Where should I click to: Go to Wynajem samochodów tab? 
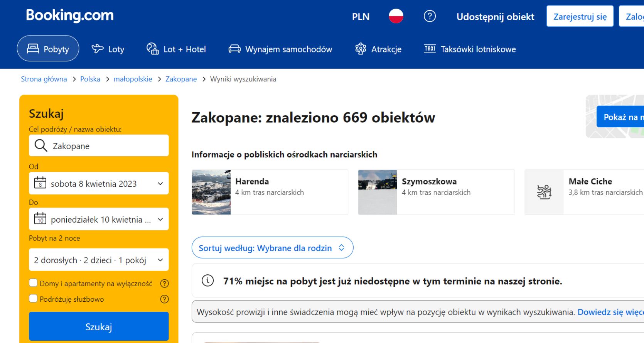click(x=280, y=49)
